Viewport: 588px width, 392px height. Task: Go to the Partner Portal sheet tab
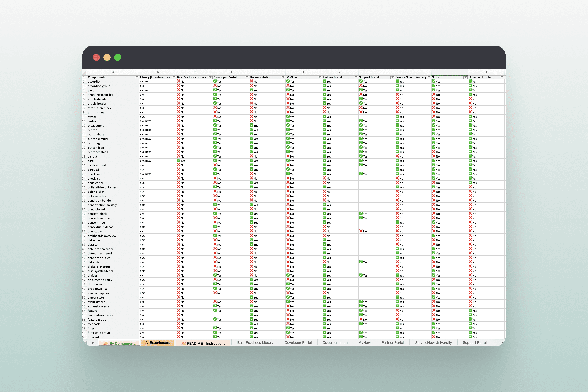coord(392,343)
